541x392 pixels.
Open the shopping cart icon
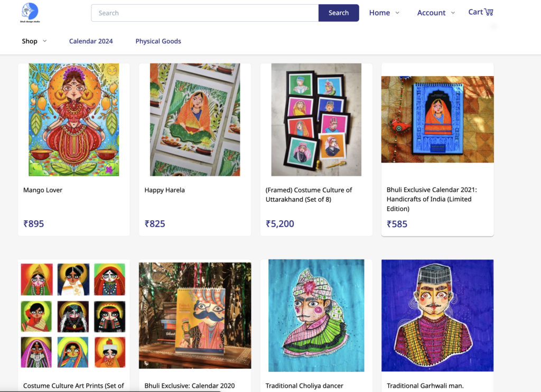[x=489, y=12]
